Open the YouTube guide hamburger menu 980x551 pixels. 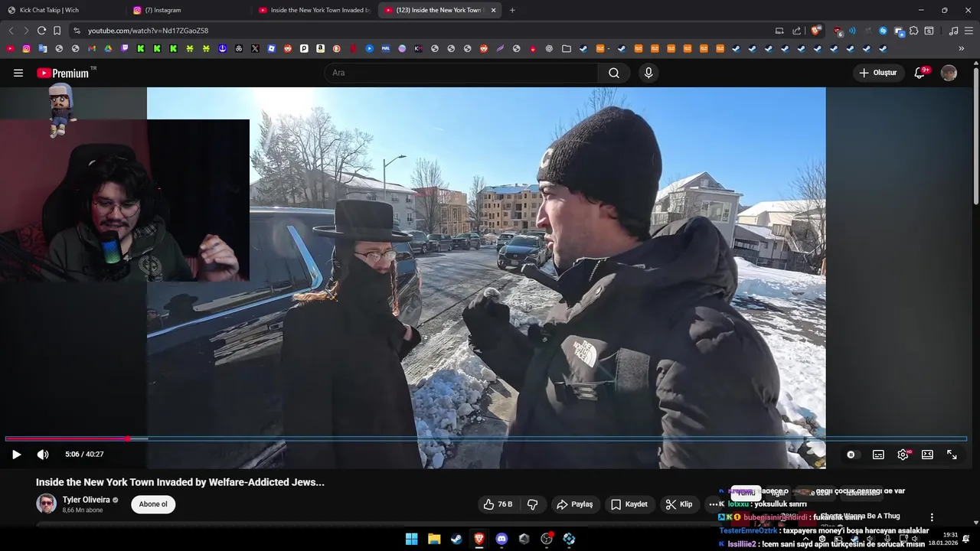click(18, 73)
